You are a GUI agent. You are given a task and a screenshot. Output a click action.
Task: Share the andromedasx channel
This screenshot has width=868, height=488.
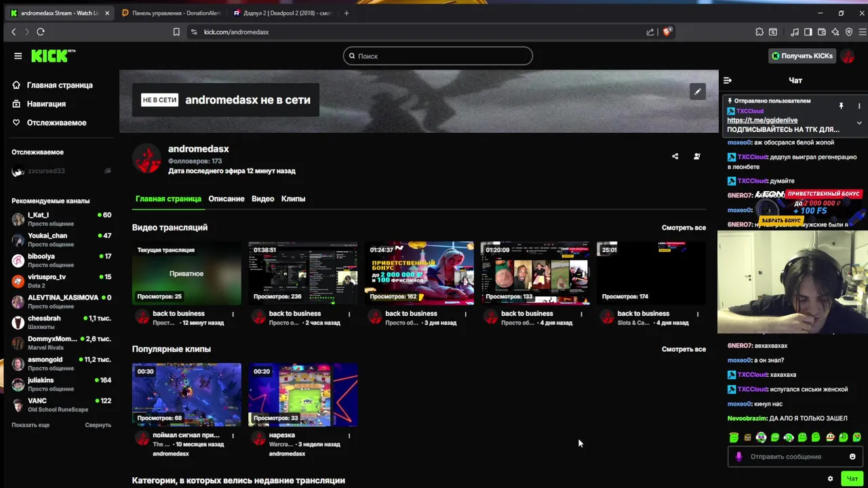point(675,157)
